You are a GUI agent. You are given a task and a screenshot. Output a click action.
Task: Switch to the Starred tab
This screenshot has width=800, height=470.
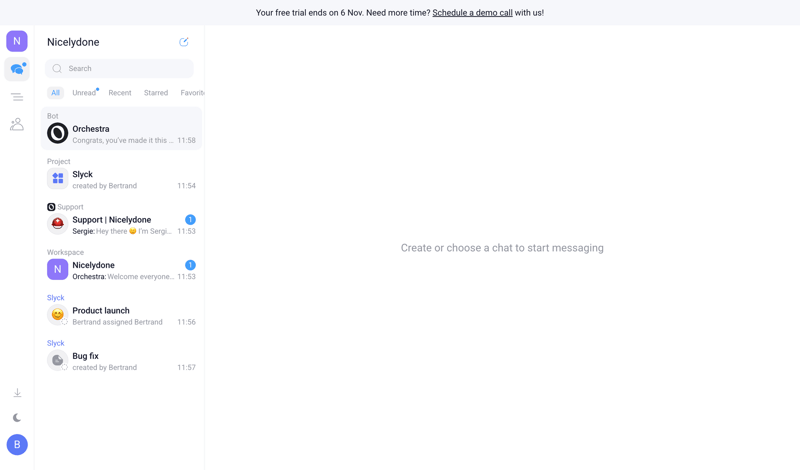pos(156,93)
